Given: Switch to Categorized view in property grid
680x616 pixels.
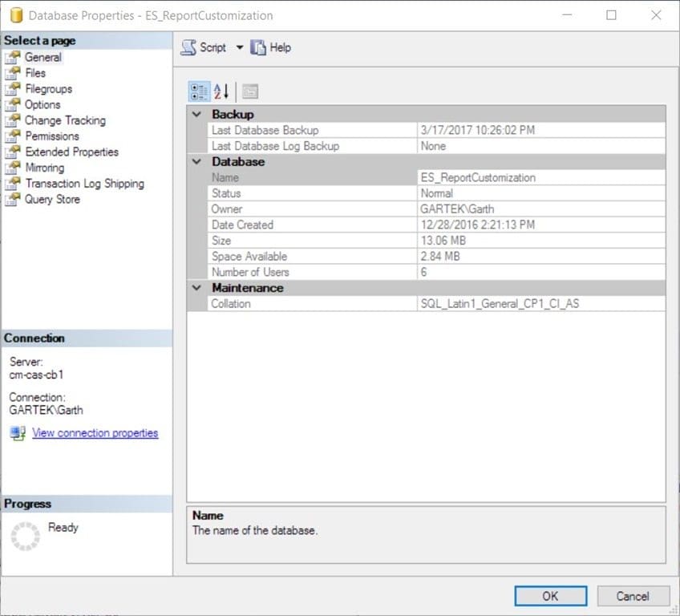Looking at the screenshot, I should pyautogui.click(x=199, y=91).
